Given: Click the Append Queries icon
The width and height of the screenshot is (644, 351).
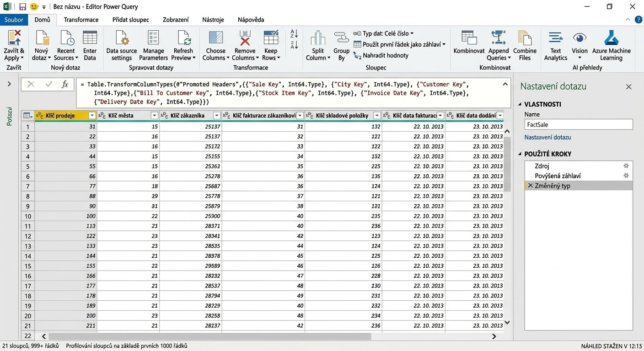Looking at the screenshot, I should click(x=498, y=38).
